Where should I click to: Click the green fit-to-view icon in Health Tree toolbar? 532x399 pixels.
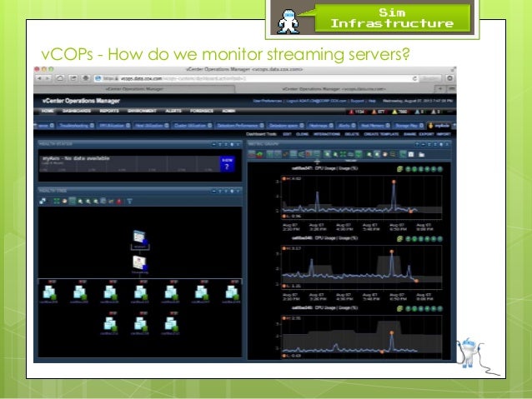(57, 202)
